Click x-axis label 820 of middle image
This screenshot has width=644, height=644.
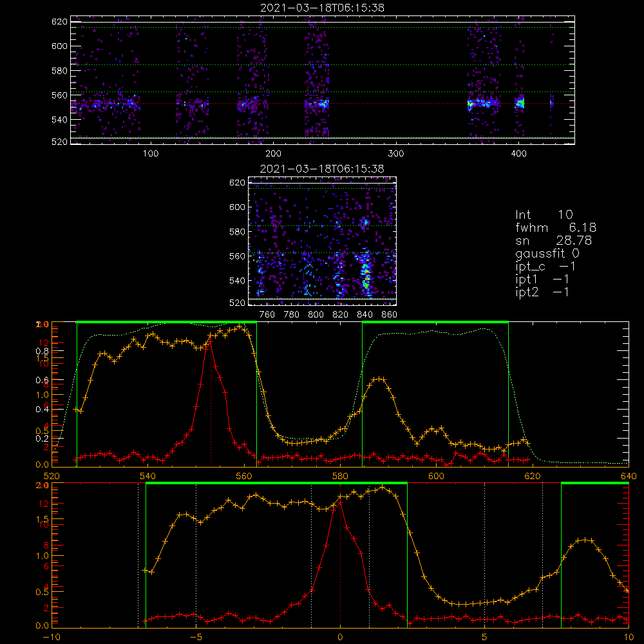click(341, 315)
